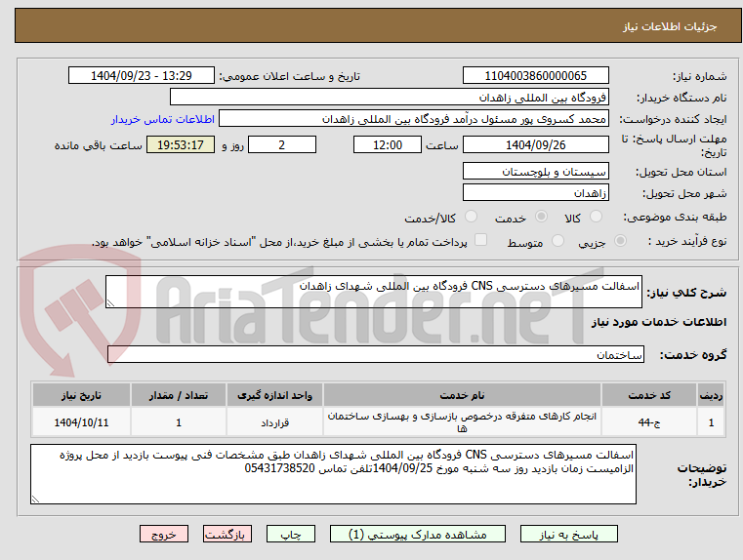Click the buyer name field فرودگاه بین المللی زاهدان
The image size is (743, 560).
[x=389, y=97]
